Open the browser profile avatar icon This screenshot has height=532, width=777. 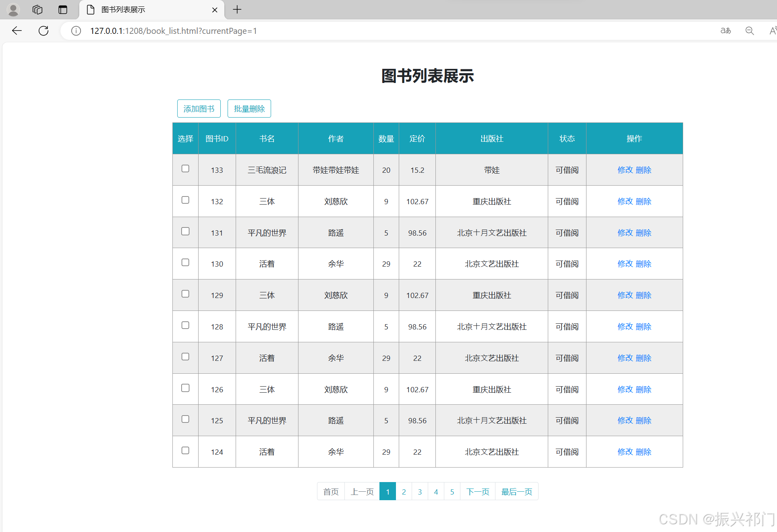tap(13, 10)
